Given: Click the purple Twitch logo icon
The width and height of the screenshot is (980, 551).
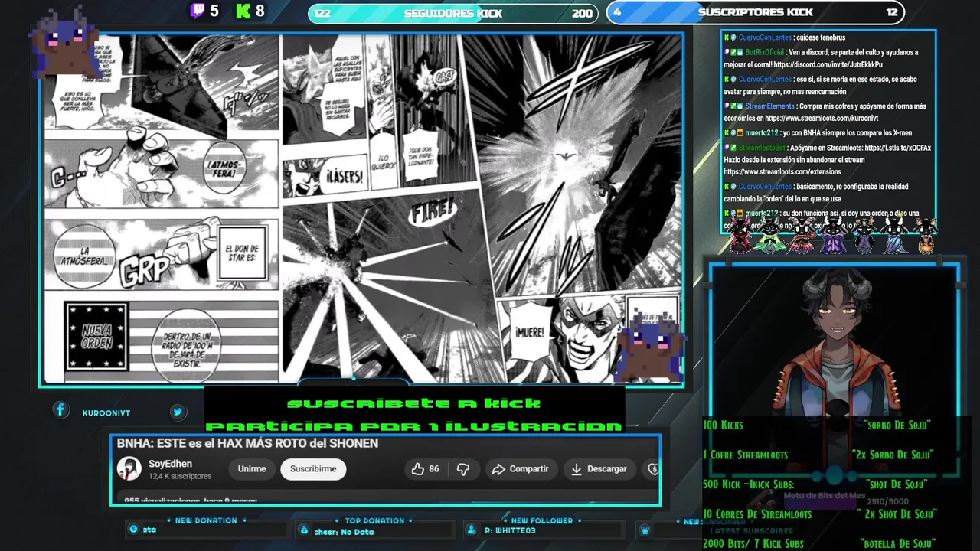Looking at the screenshot, I should pyautogui.click(x=198, y=11).
